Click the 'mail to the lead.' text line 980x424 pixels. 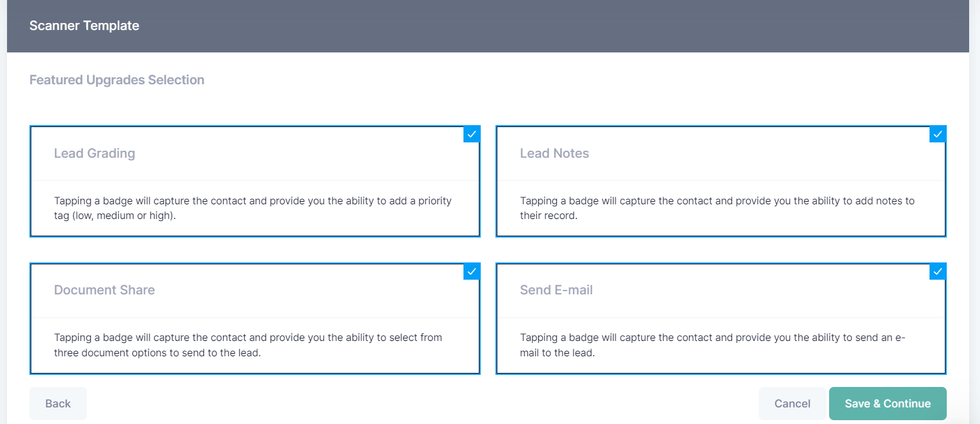[x=557, y=352]
